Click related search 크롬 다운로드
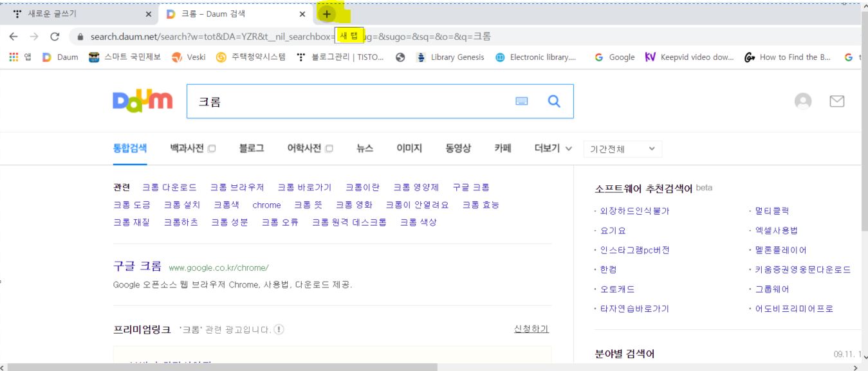Image resolution: width=868 pixels, height=371 pixels. 170,187
